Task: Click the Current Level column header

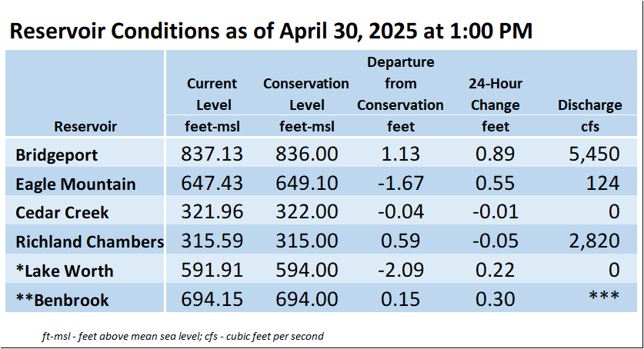Action: click(x=212, y=95)
